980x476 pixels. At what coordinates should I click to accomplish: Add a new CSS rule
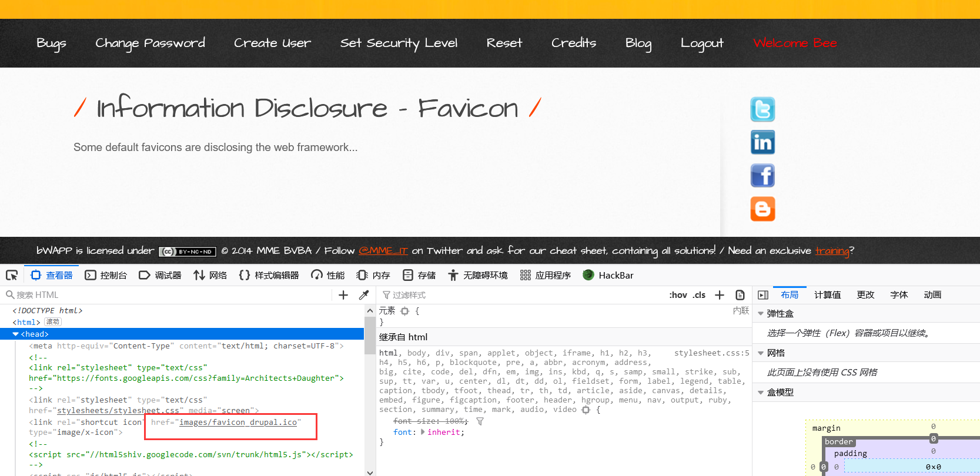click(x=720, y=295)
